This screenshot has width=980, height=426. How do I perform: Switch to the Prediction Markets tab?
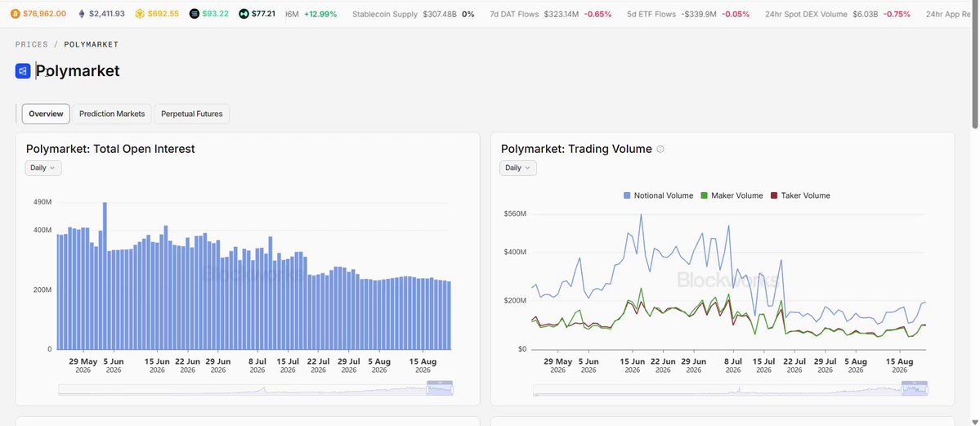point(112,114)
